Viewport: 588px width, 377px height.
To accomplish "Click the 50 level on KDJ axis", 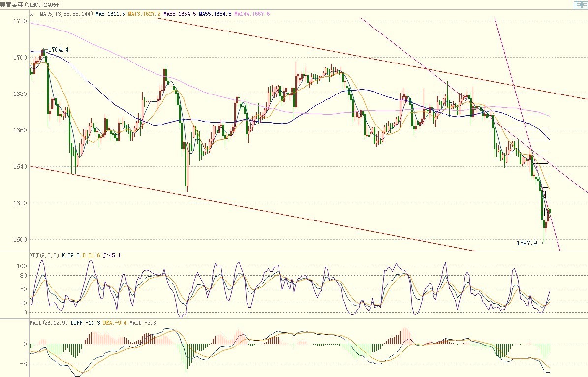I will point(23,289).
